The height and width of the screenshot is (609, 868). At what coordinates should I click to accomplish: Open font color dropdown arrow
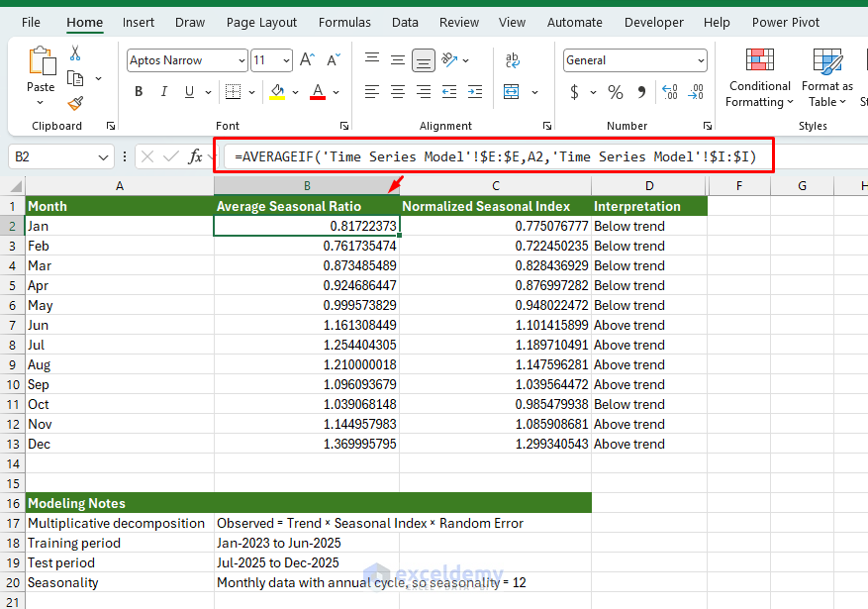click(x=337, y=92)
